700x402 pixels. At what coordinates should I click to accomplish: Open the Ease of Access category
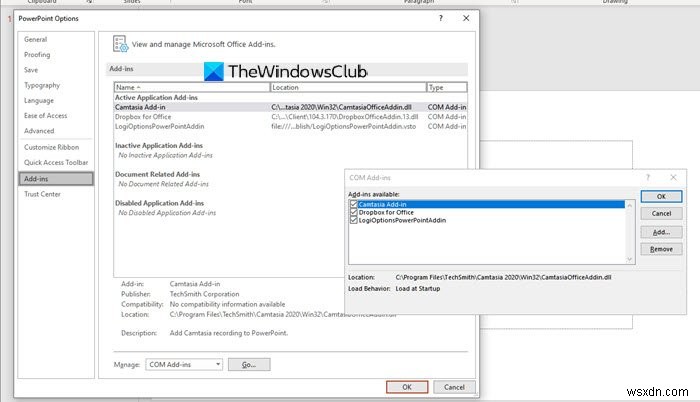tap(46, 116)
